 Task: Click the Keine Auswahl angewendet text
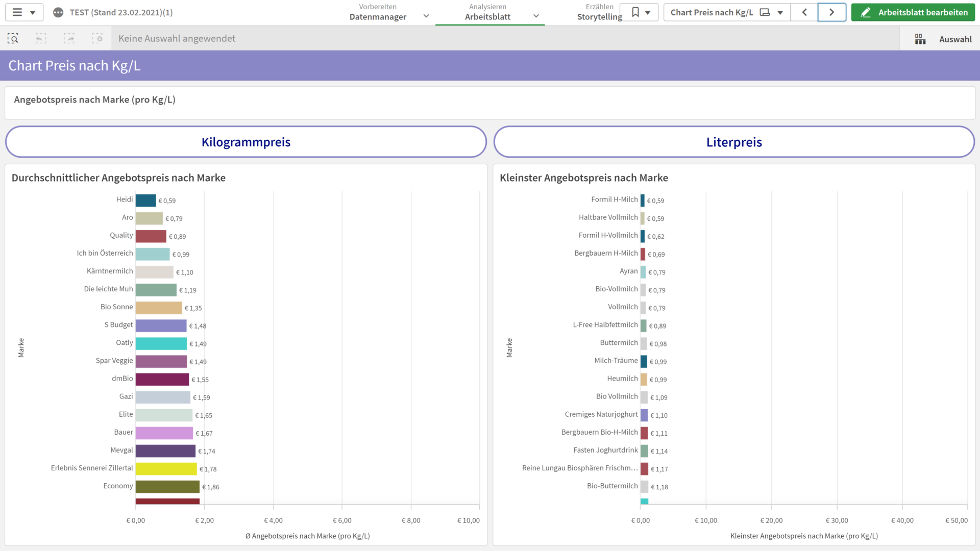tap(177, 38)
